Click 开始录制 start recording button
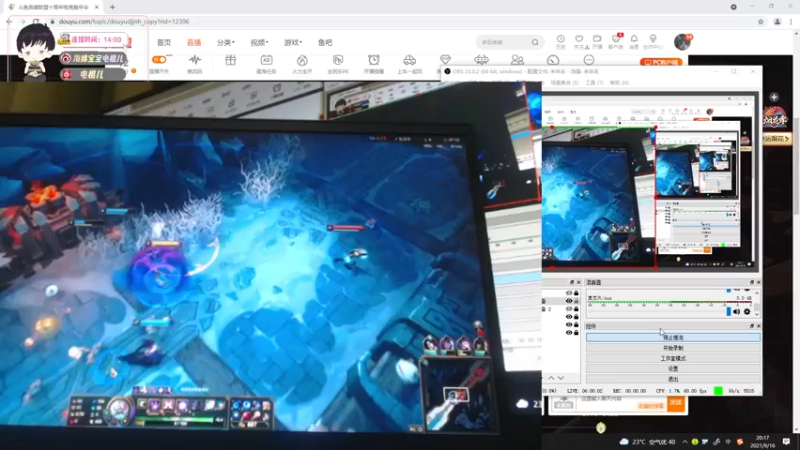Screen dimensions: 800x450 [x=673, y=348]
